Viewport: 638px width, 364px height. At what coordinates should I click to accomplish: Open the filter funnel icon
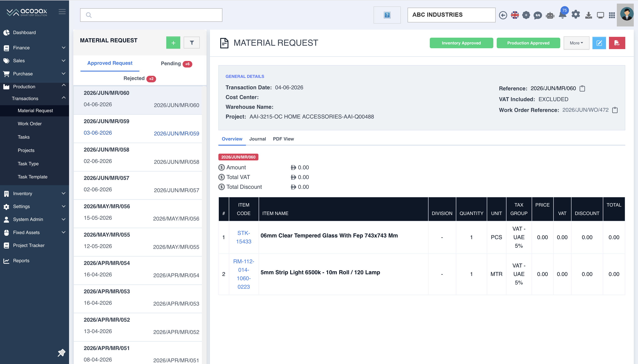[192, 43]
